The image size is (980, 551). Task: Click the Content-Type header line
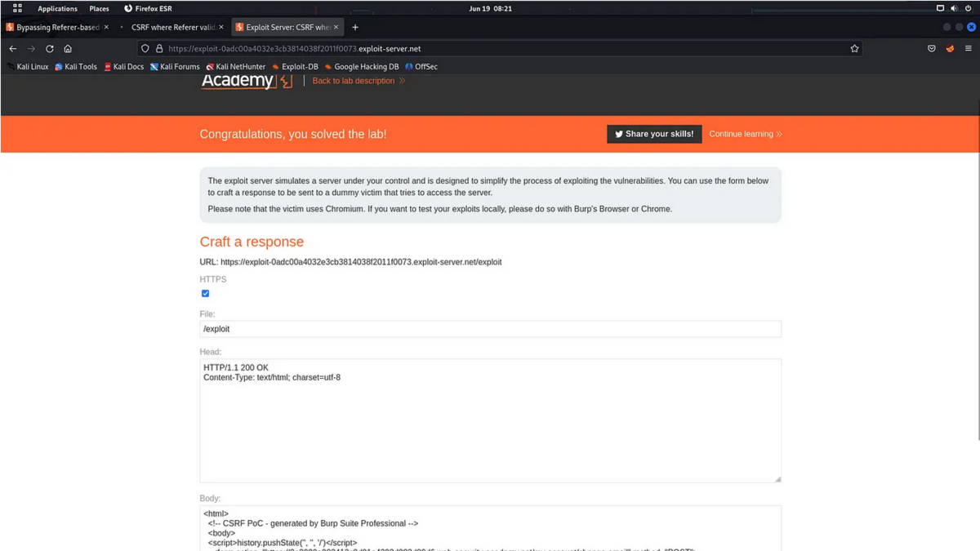click(272, 377)
